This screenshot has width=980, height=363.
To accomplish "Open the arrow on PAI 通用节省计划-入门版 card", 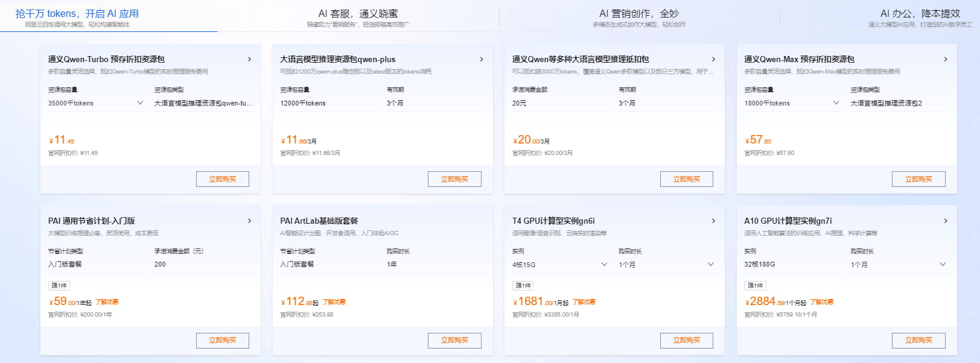I will point(249,221).
